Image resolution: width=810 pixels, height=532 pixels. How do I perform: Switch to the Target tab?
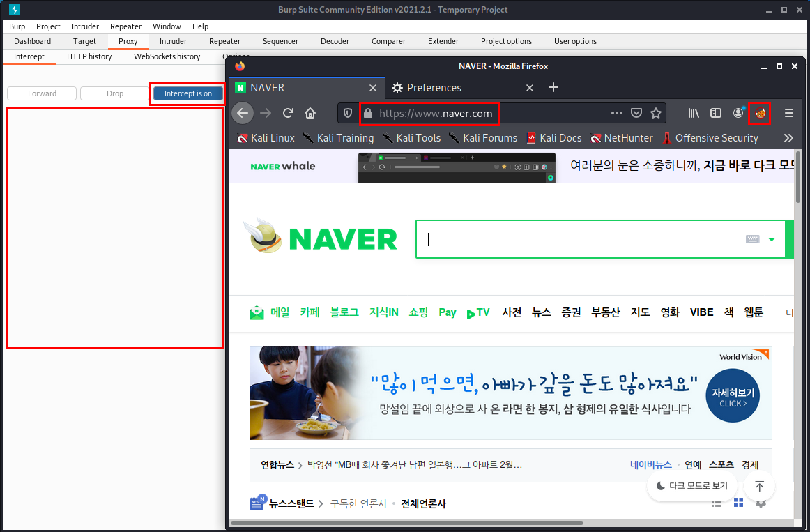pos(85,41)
